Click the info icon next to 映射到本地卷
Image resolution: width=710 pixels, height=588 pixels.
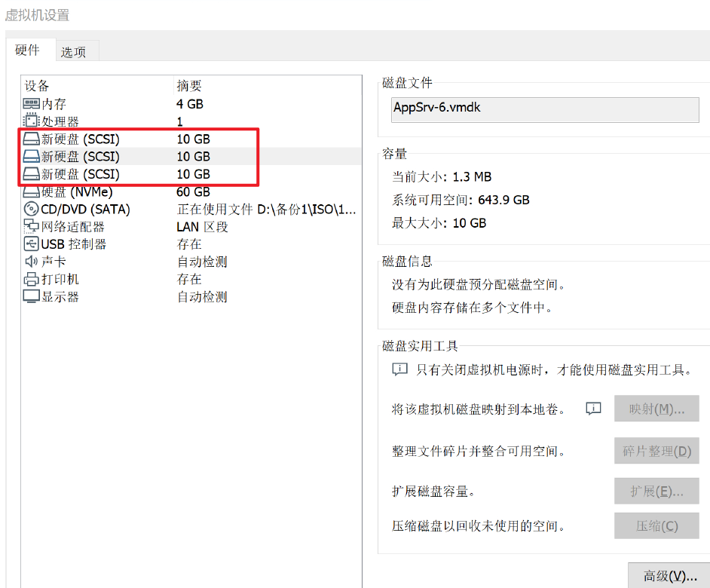pos(593,409)
